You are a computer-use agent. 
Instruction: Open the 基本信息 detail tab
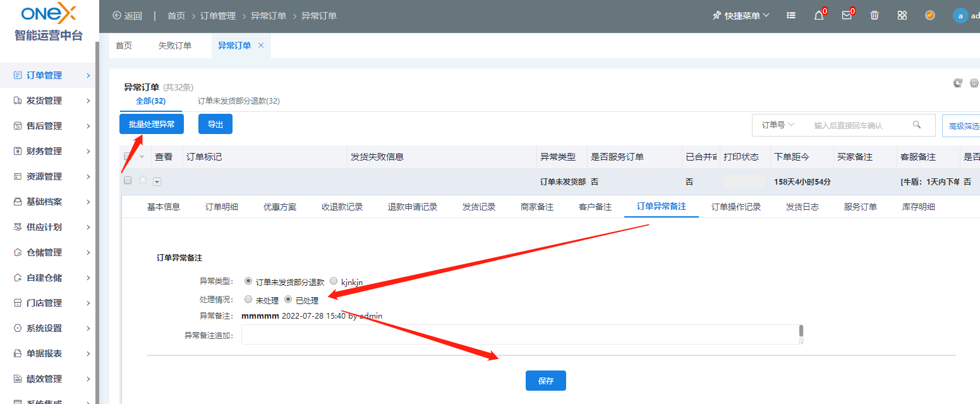click(164, 207)
